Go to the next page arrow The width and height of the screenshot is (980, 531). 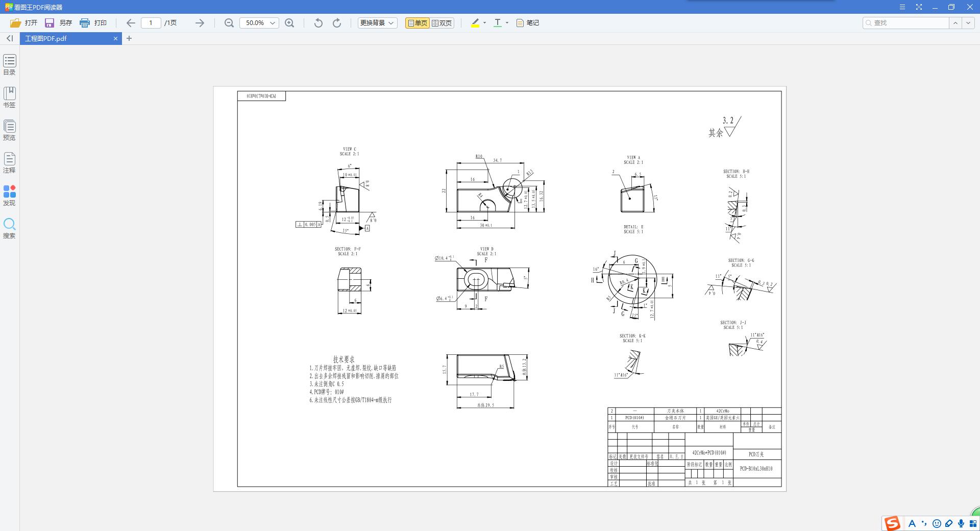pyautogui.click(x=200, y=23)
